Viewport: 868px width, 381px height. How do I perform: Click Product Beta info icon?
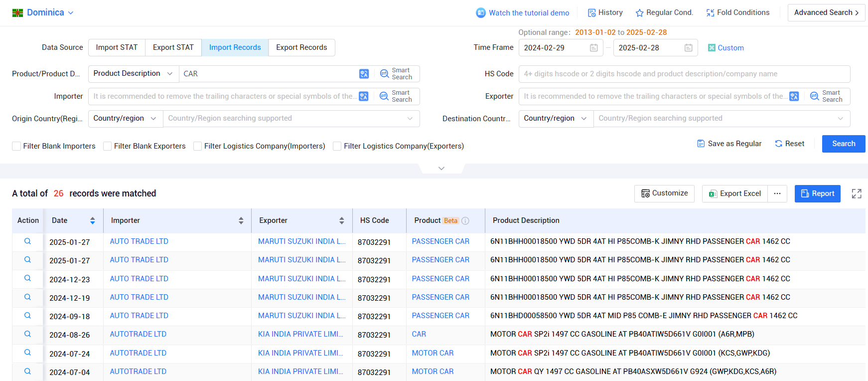[465, 221]
